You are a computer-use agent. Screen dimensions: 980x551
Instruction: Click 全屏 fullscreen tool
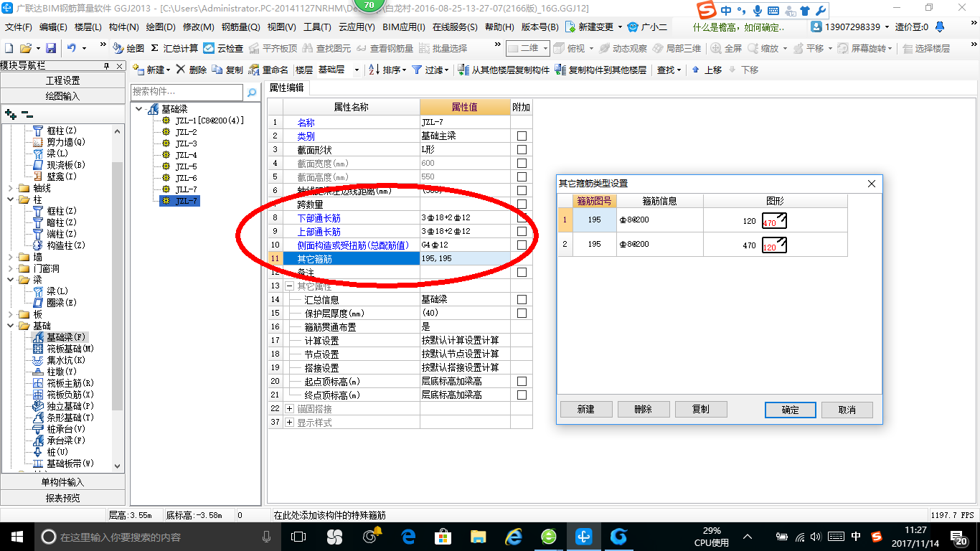pos(727,48)
